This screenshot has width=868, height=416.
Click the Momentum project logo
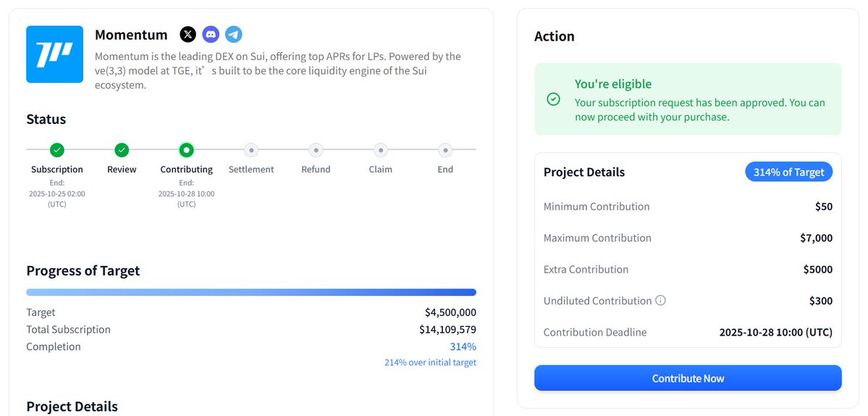click(54, 54)
